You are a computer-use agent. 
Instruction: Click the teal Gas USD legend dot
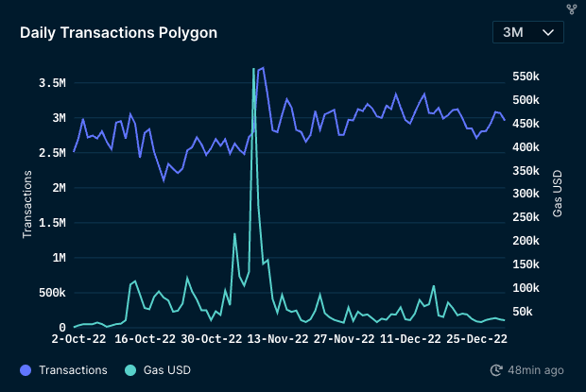pyautogui.click(x=129, y=370)
